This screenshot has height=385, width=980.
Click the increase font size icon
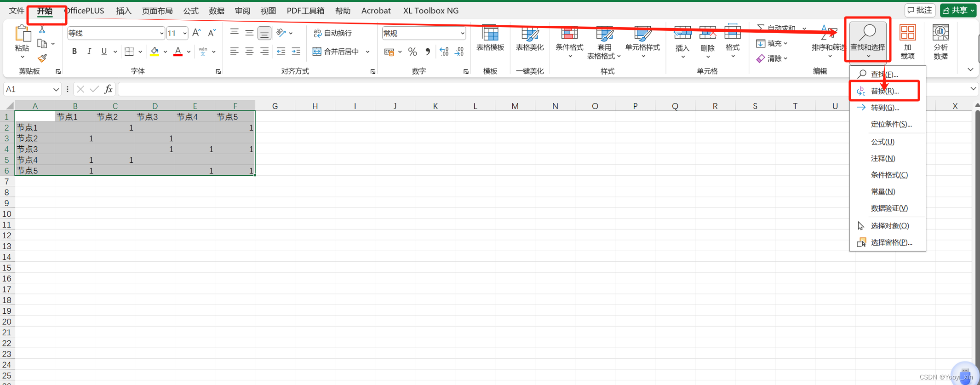coord(196,33)
